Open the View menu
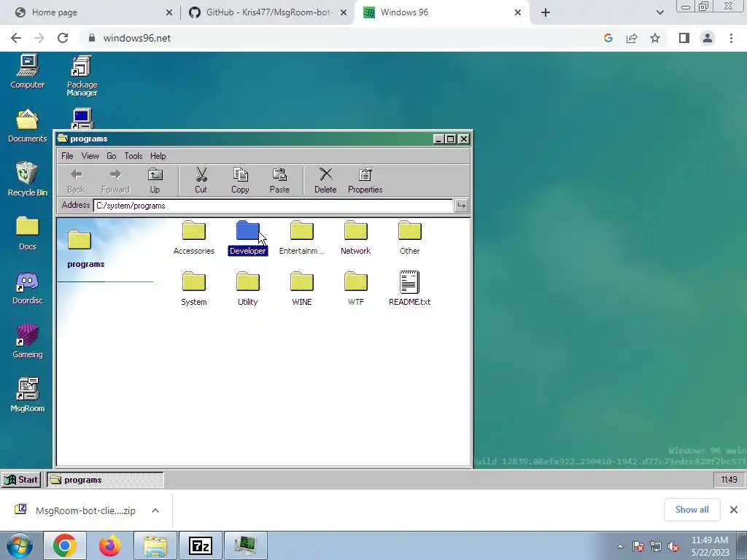The height and width of the screenshot is (560, 747). point(90,156)
